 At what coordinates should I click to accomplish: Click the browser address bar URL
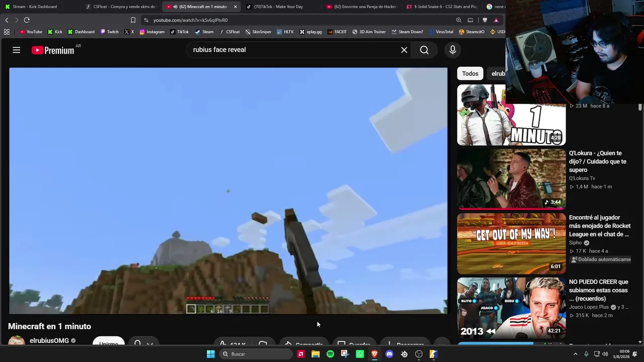[190, 20]
